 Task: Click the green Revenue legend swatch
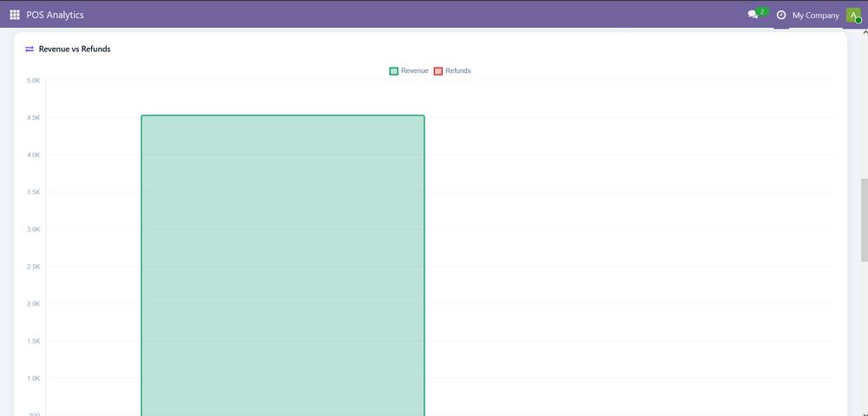click(x=394, y=71)
